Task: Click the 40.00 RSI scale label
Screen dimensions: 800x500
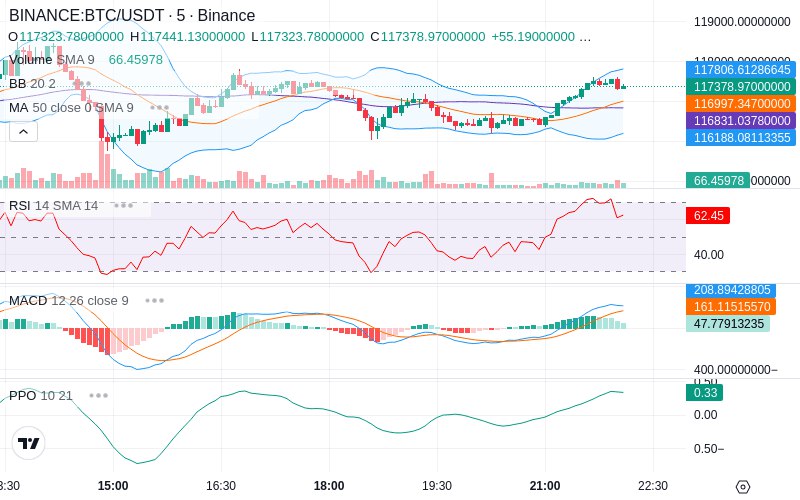Action: click(x=709, y=255)
